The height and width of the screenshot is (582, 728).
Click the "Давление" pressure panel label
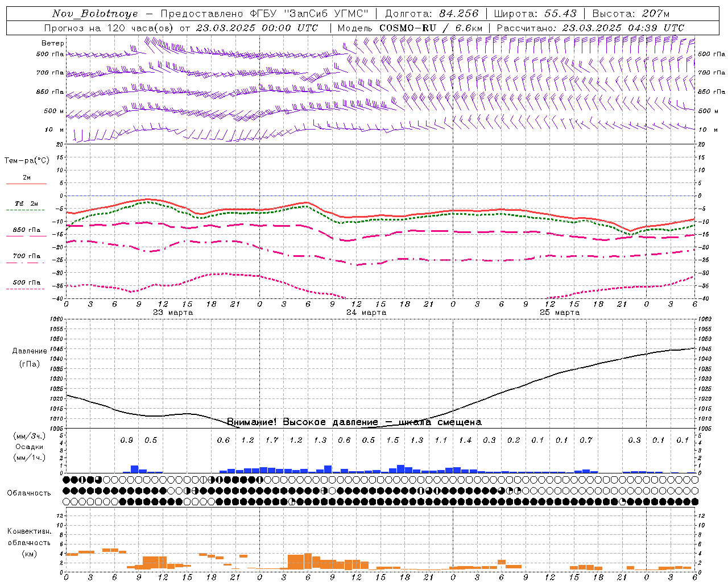[x=30, y=351]
